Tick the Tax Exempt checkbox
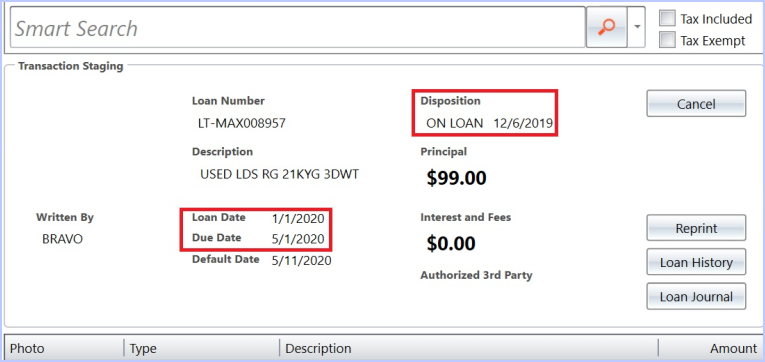Screen dimensions: 765x362 [667, 40]
